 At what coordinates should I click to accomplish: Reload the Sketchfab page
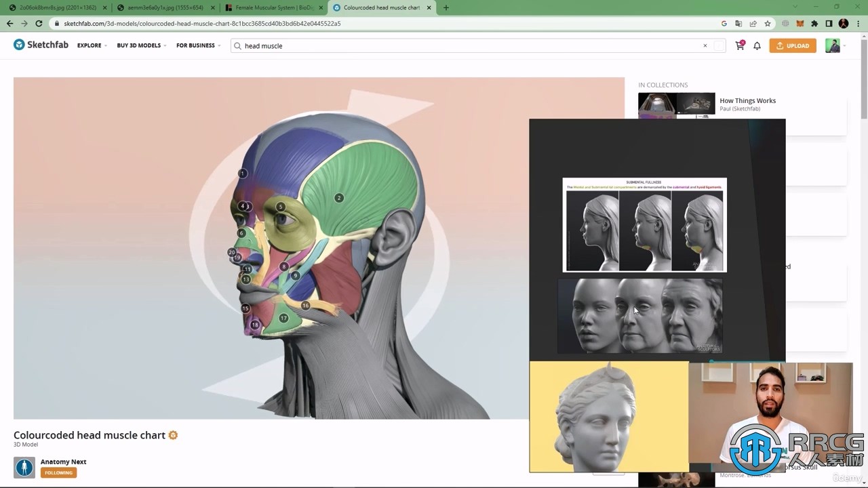(x=39, y=23)
